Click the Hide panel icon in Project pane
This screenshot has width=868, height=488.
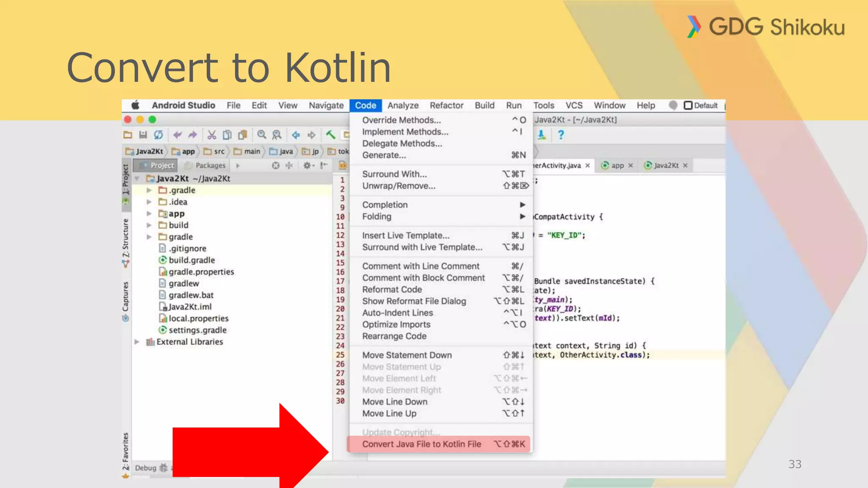324,166
